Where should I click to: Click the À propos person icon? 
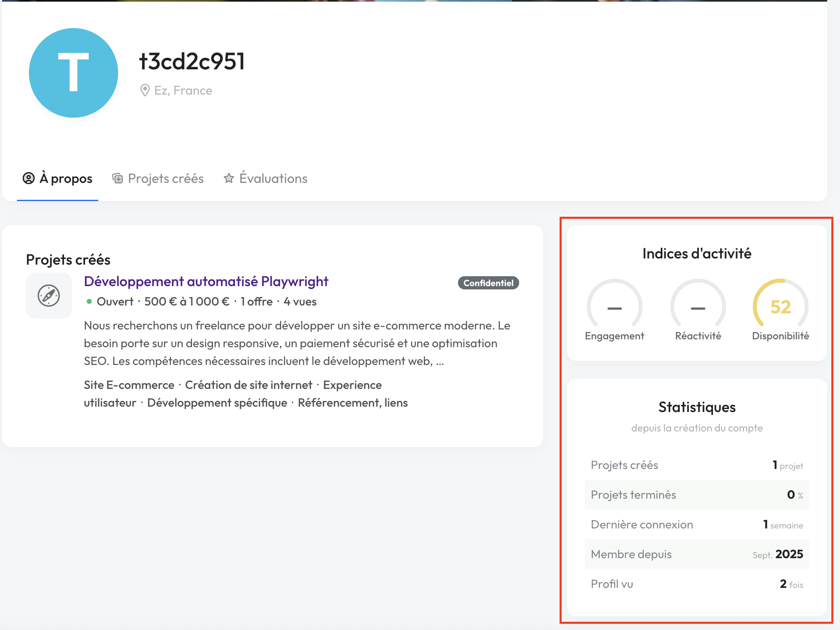click(28, 178)
